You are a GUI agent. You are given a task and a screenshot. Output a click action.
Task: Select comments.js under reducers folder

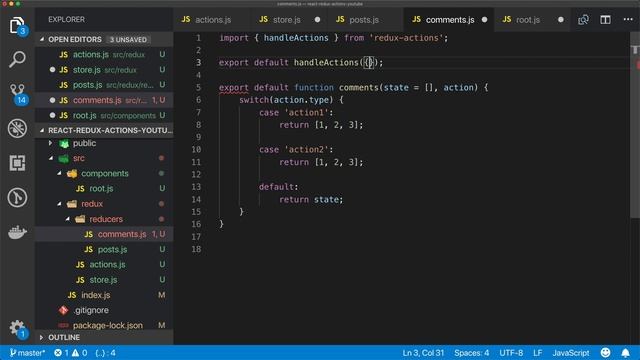104,234
